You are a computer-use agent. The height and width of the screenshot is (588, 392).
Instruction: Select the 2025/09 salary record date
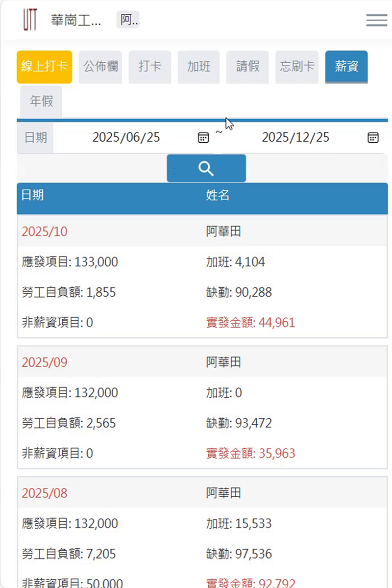pos(45,362)
